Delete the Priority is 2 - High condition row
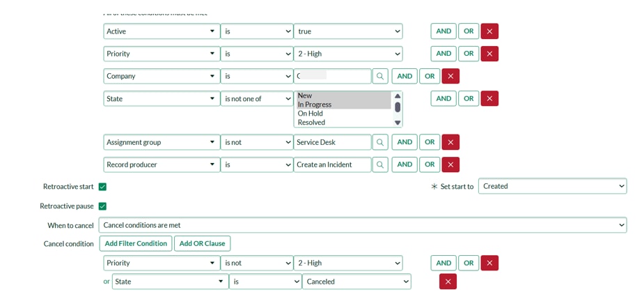Viewport: 644px width, 299px height. coord(489,54)
